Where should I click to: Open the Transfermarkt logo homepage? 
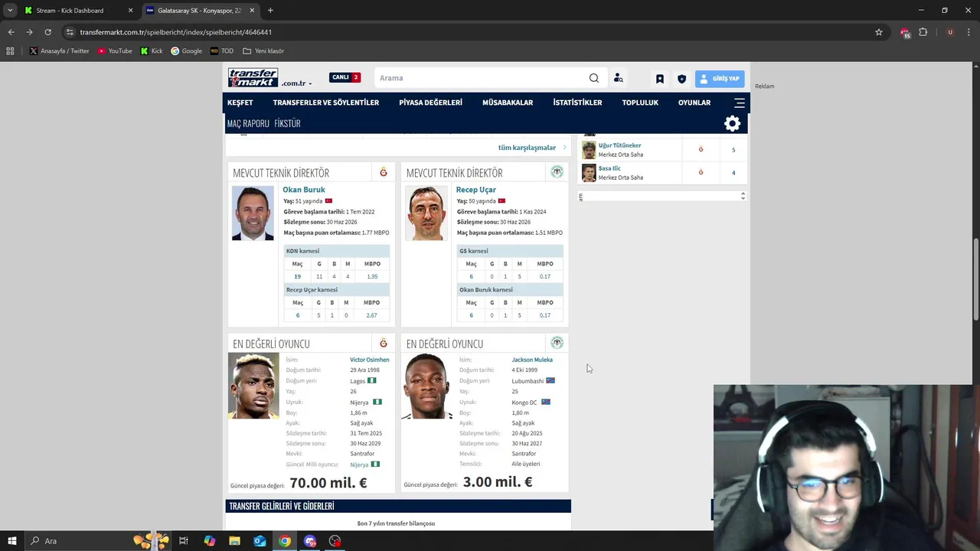(253, 78)
